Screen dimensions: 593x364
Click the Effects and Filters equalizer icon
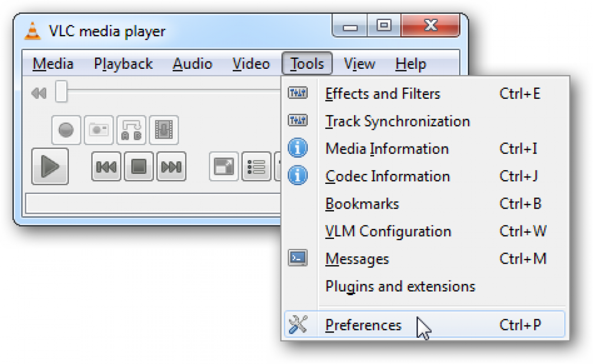tap(298, 92)
